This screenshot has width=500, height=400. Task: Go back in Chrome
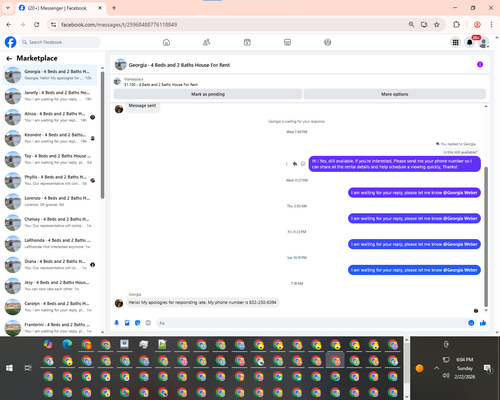coord(9,24)
